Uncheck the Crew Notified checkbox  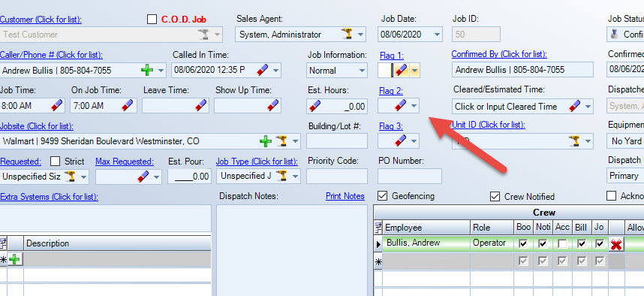click(x=495, y=197)
